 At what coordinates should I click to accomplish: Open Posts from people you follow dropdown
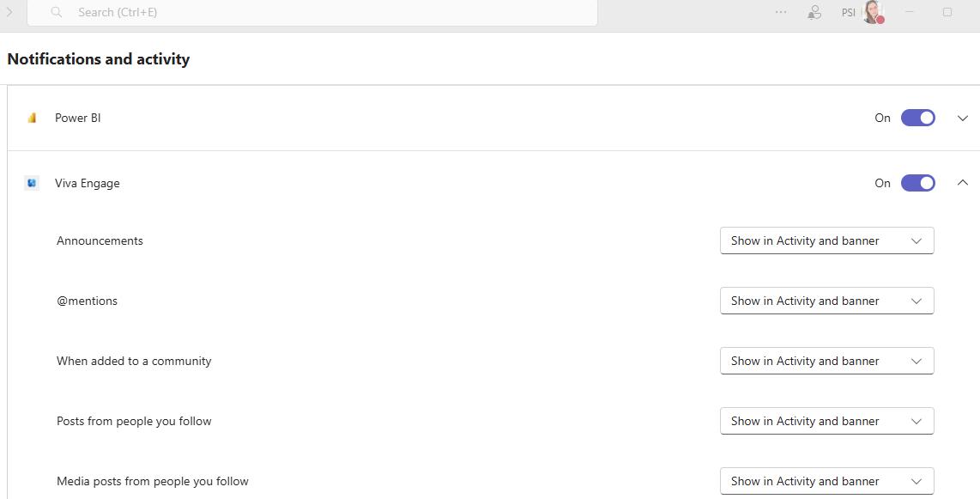click(827, 421)
